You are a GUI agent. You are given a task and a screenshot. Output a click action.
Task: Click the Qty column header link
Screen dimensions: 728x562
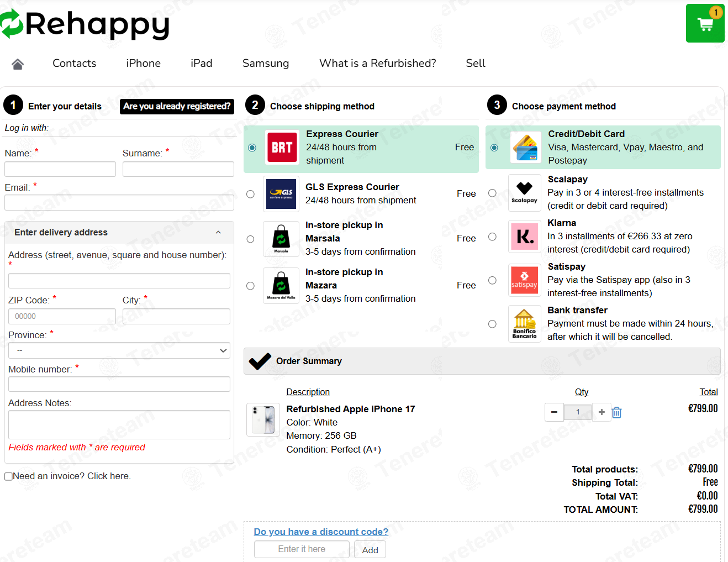pos(582,392)
